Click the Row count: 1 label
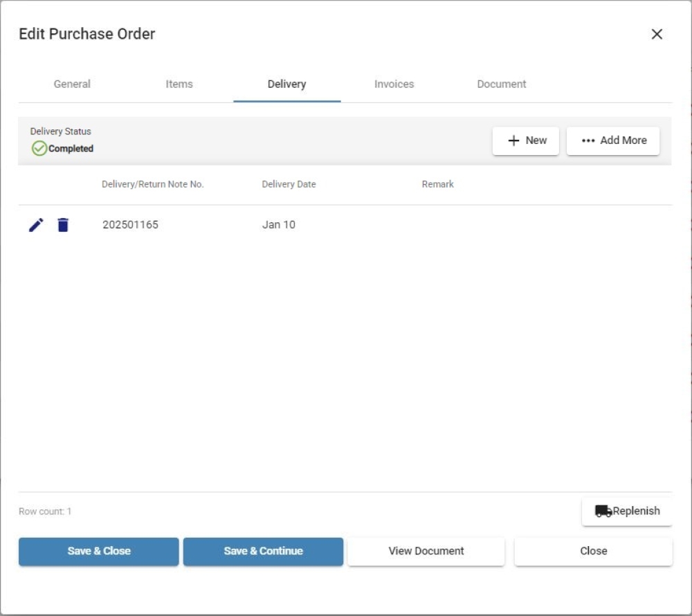692x616 pixels. pyautogui.click(x=45, y=511)
